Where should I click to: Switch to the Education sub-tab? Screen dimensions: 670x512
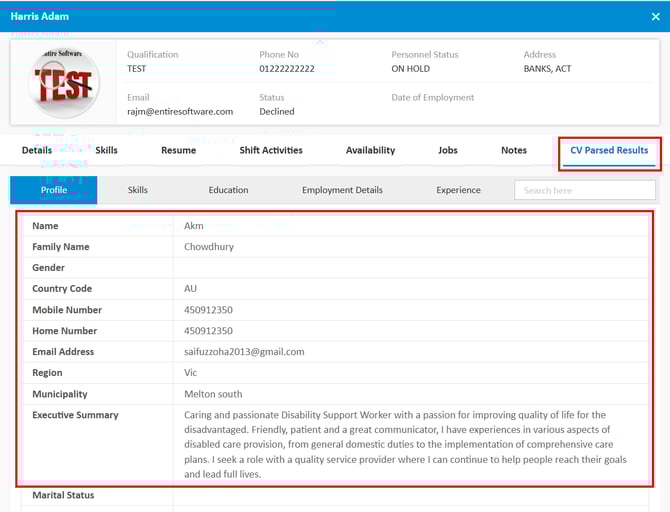pyautogui.click(x=228, y=190)
